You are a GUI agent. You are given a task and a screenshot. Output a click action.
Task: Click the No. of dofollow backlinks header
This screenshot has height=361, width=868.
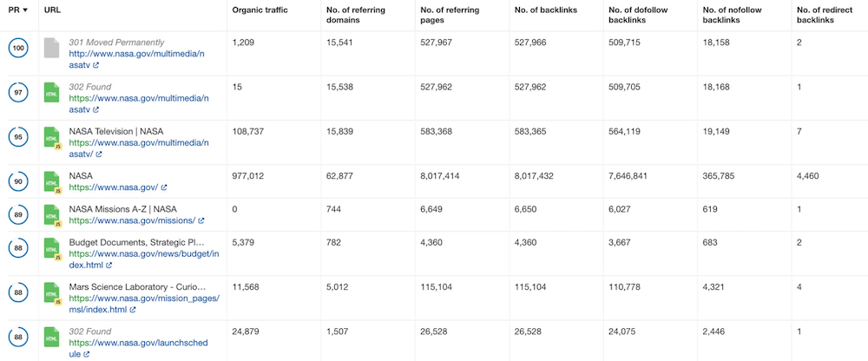coord(638,15)
